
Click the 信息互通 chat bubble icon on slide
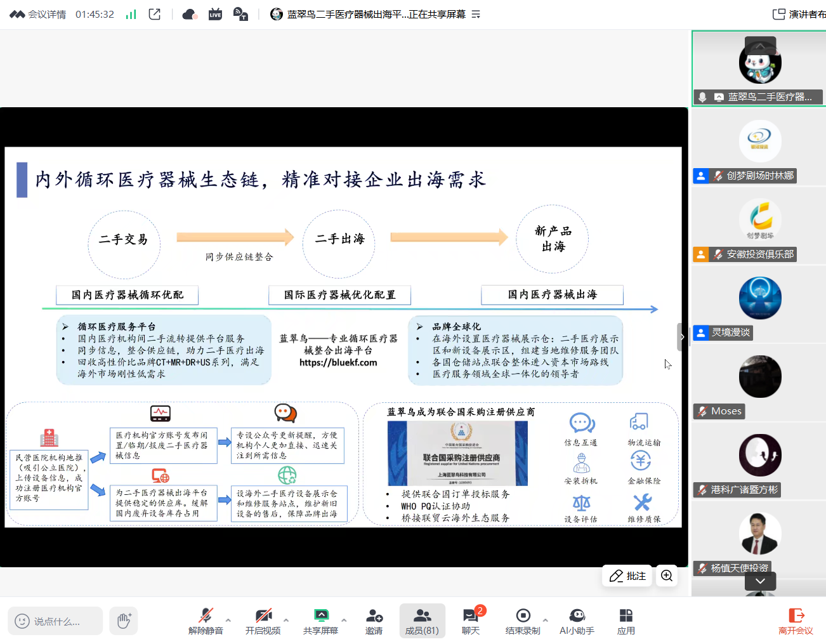pos(581,423)
